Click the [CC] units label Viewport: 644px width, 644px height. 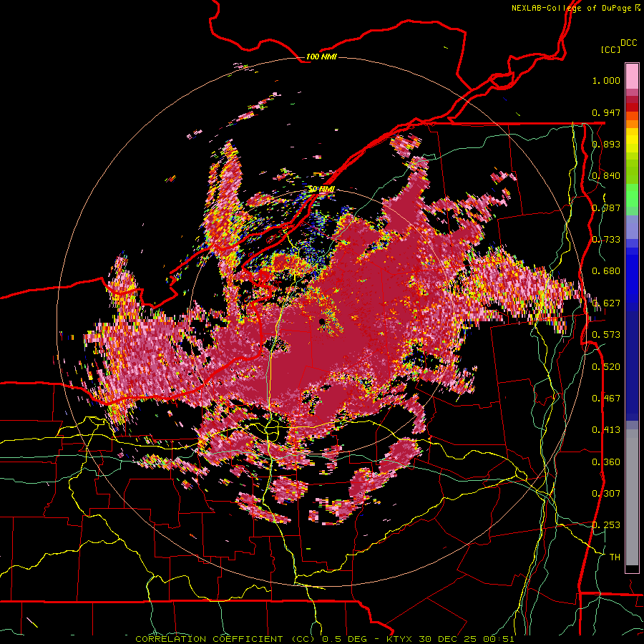(x=611, y=49)
